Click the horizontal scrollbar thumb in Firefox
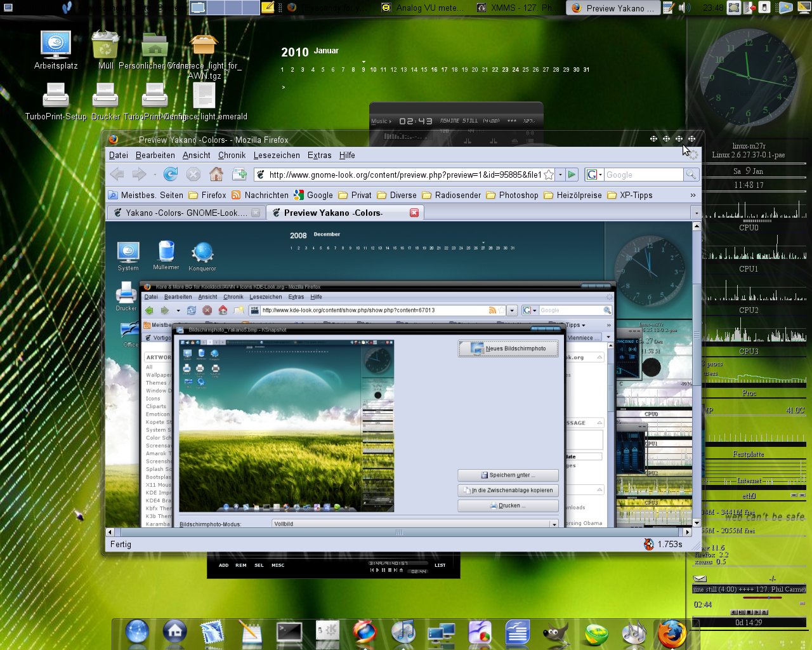812x650 pixels. click(x=400, y=532)
